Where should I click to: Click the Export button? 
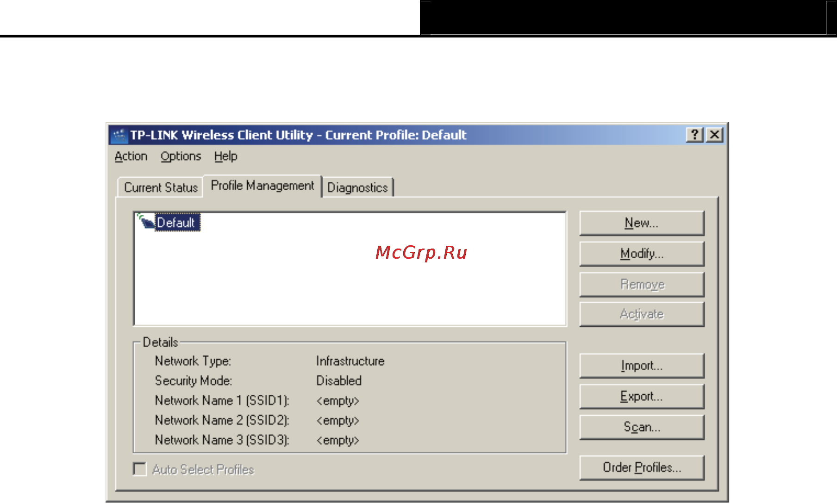point(642,396)
